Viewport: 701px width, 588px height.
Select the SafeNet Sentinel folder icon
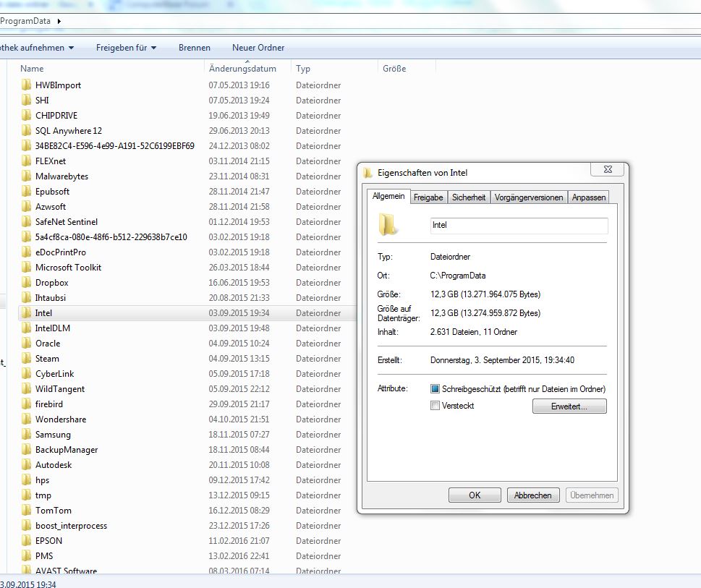26,221
